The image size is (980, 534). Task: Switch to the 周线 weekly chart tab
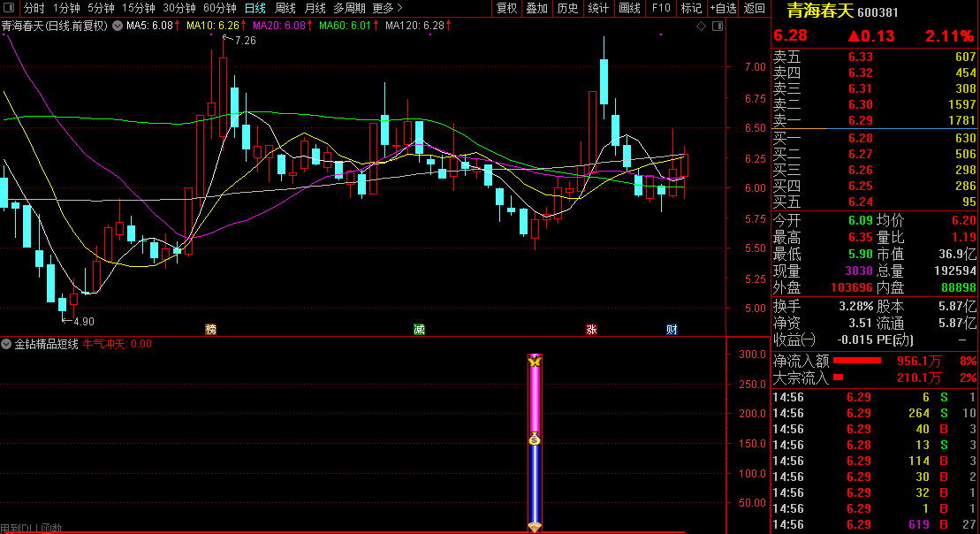point(285,8)
